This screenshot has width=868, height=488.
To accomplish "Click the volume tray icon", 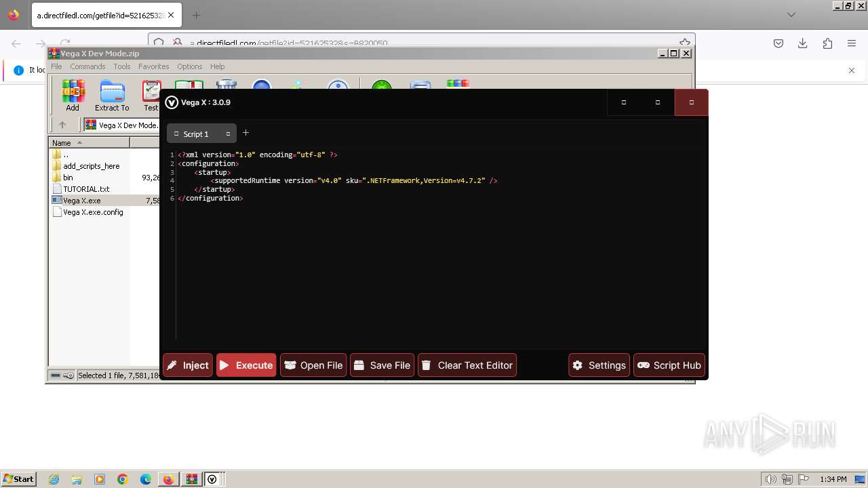I will click(771, 479).
